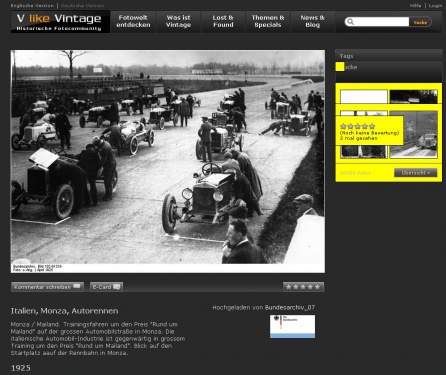Click Kommentar schreiben button
This screenshot has width=446, height=375.
(x=47, y=287)
